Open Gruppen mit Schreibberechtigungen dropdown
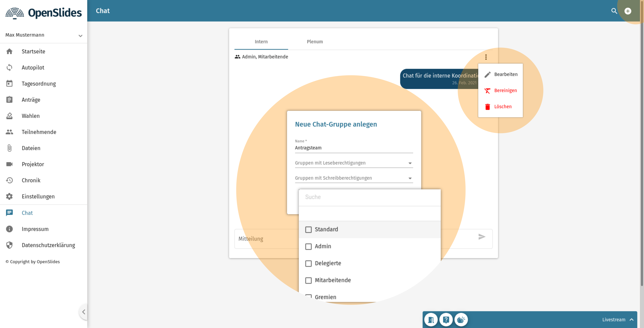 pos(354,178)
